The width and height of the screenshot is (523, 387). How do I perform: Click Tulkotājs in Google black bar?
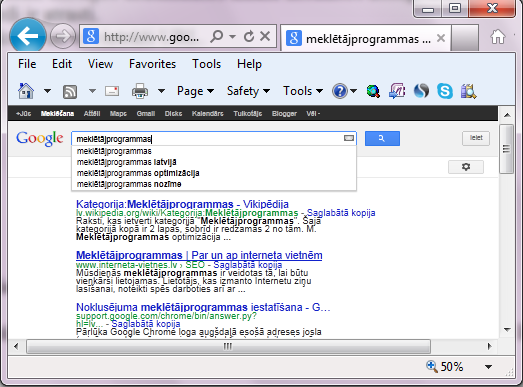(x=247, y=113)
